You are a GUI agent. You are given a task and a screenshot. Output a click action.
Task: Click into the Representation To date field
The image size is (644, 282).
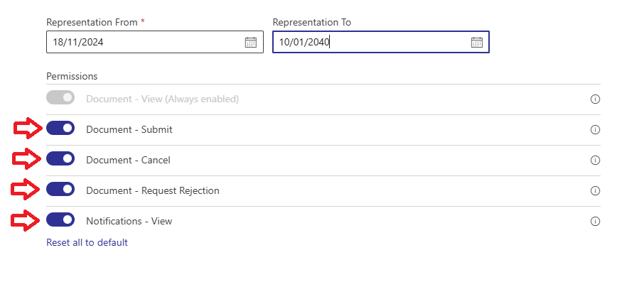click(381, 42)
